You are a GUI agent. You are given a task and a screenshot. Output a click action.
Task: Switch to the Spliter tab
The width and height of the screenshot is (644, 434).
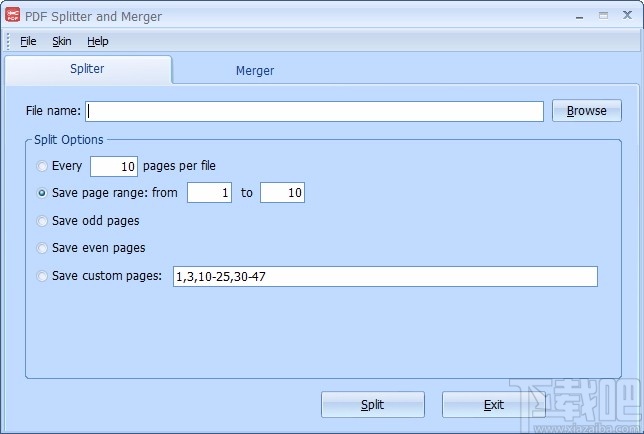pos(87,69)
